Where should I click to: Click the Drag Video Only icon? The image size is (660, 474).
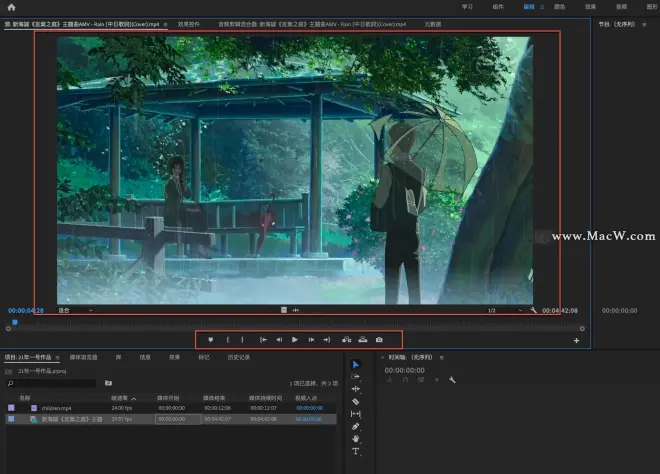point(284,310)
